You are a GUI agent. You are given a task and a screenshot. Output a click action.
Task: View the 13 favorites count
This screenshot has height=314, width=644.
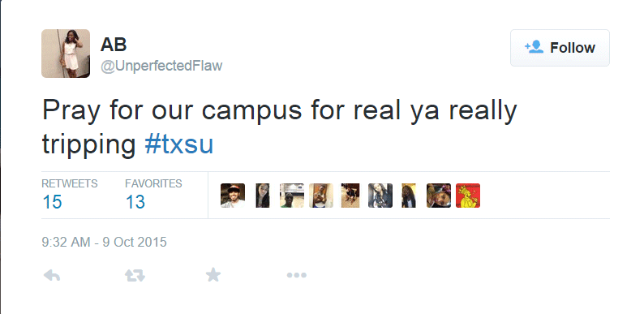tap(135, 202)
